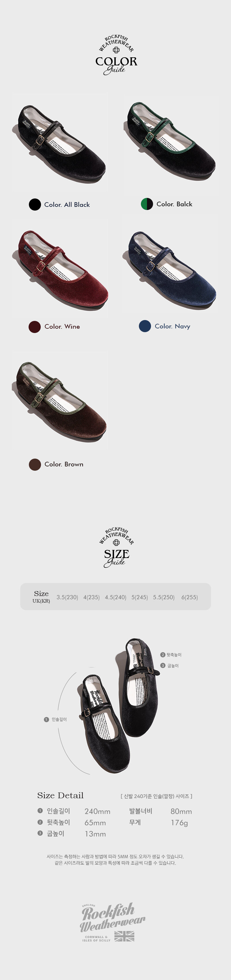Choose the Wine color swatch circle
This screenshot has width=231, height=980.
(x=35, y=326)
